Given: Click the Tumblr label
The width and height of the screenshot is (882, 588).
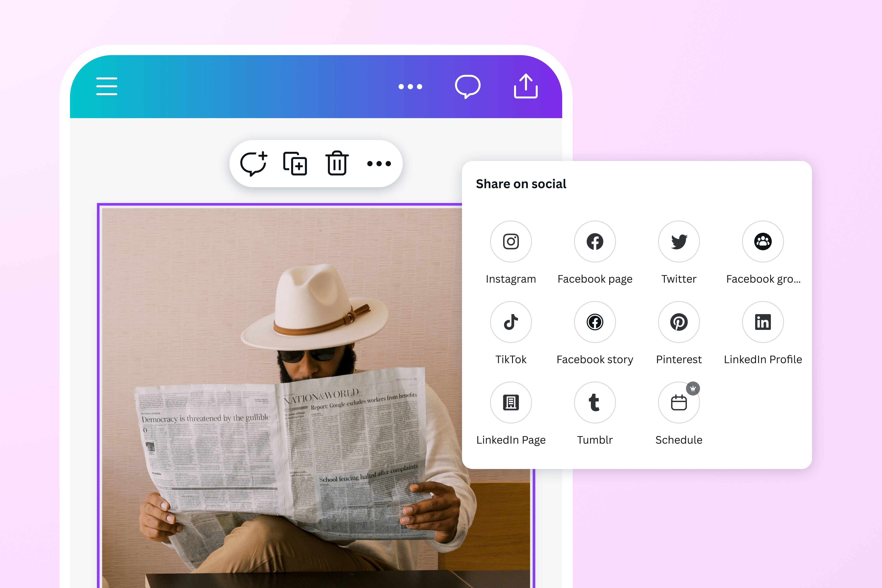Looking at the screenshot, I should tap(595, 439).
